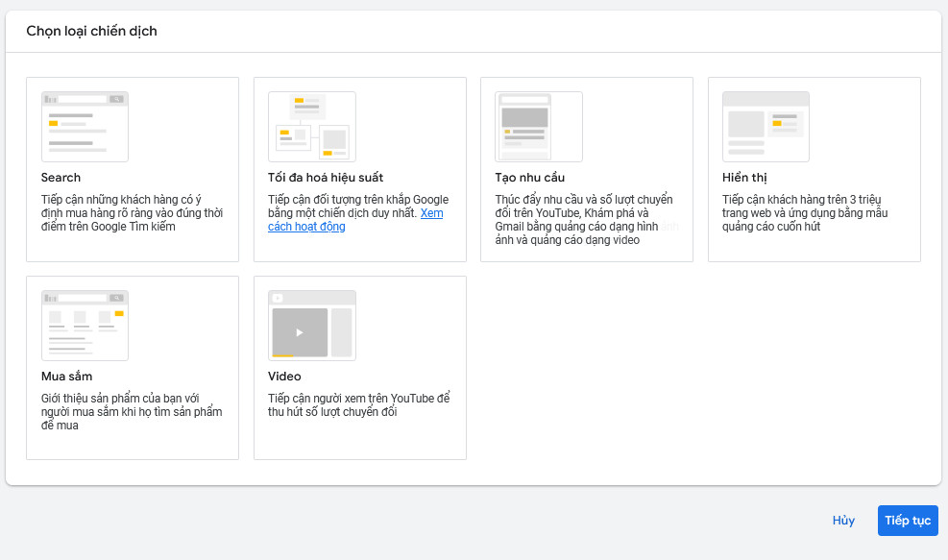948x560 pixels.
Task: Click the Tạo nhu cầu campaign illustration
Action: coord(538,127)
